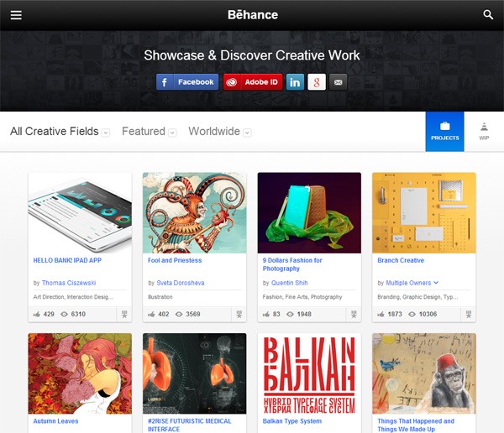Open the Balkan typeface thumbnail
This screenshot has height=433, width=504.
(309, 373)
